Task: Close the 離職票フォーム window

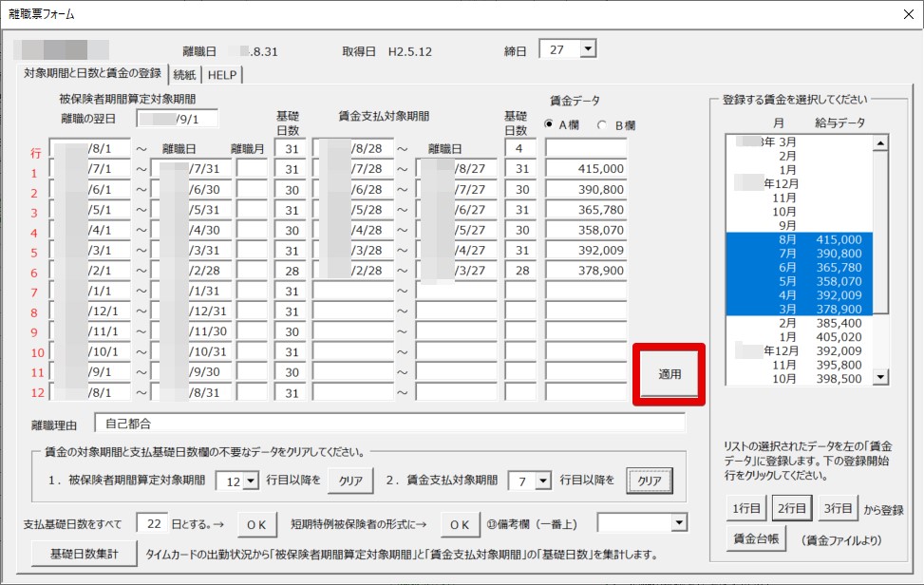Action: click(x=909, y=14)
